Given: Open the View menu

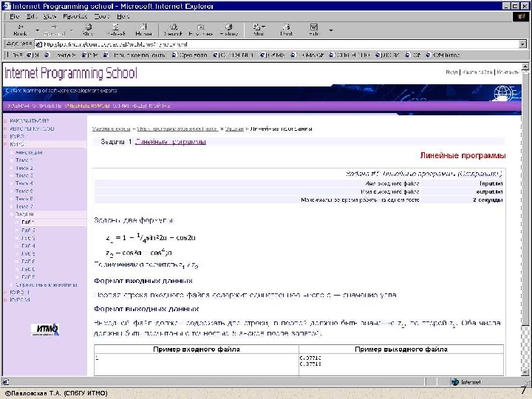Looking at the screenshot, I should (50, 16).
